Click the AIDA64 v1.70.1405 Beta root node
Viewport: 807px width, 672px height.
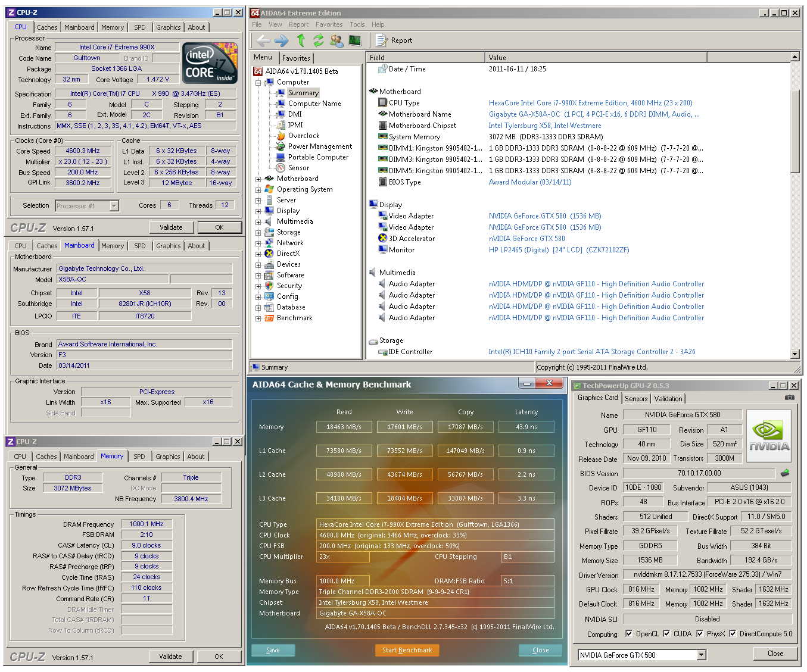(301, 71)
